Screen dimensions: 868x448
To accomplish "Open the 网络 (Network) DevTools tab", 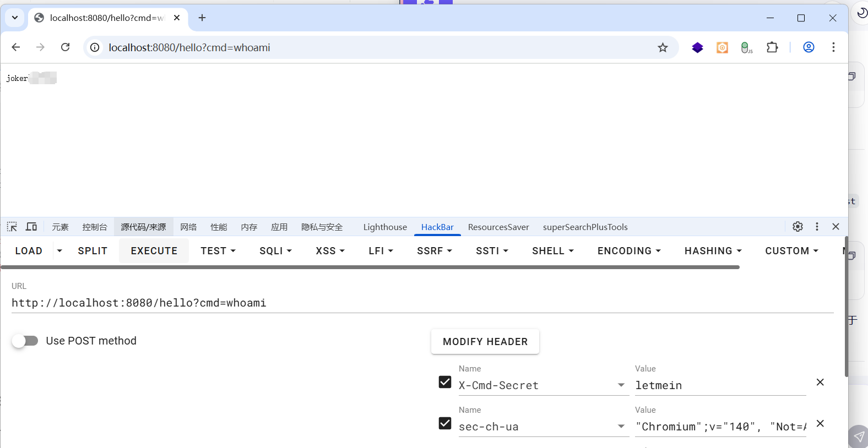I will [188, 227].
